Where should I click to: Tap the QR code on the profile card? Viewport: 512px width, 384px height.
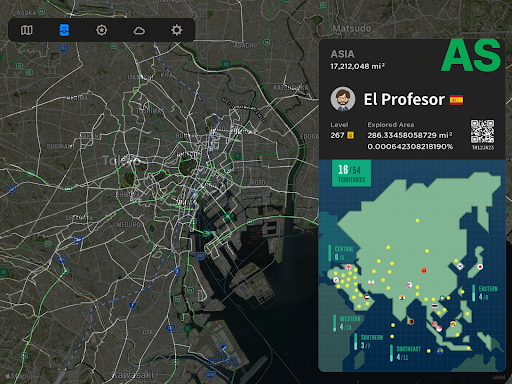click(482, 131)
